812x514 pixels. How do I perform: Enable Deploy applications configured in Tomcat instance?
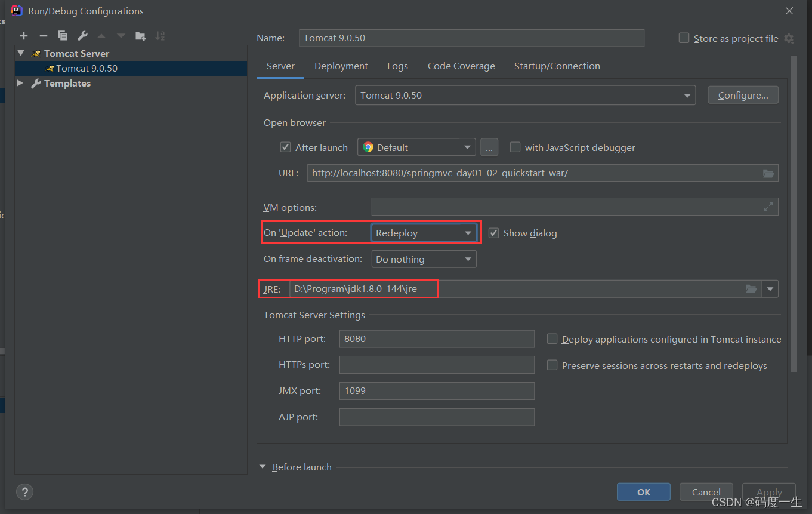(552, 338)
